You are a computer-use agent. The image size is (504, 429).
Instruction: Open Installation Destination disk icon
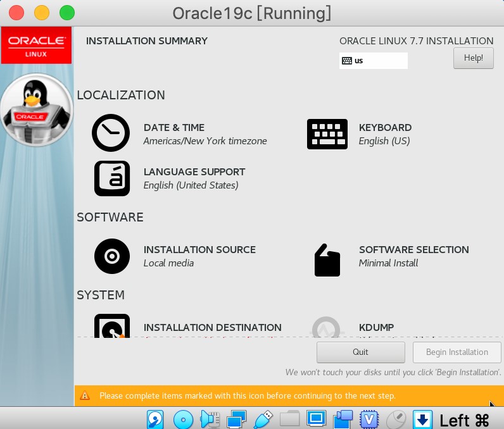112,326
